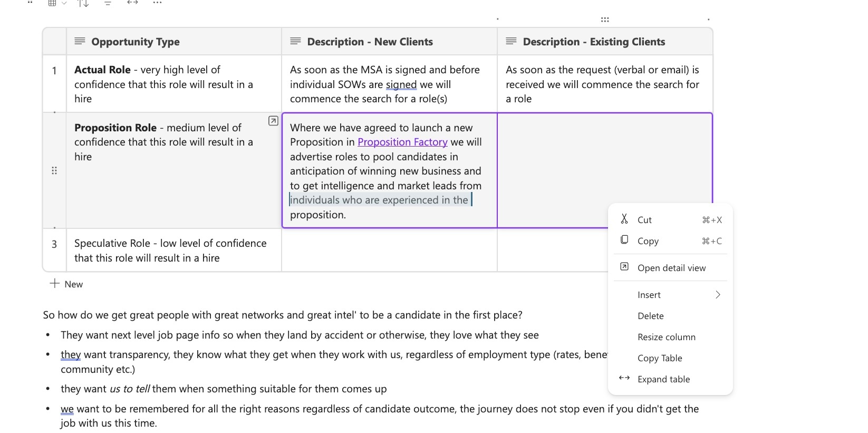868x433 pixels.
Task: Select Delete in the context menu
Action: tap(650, 316)
